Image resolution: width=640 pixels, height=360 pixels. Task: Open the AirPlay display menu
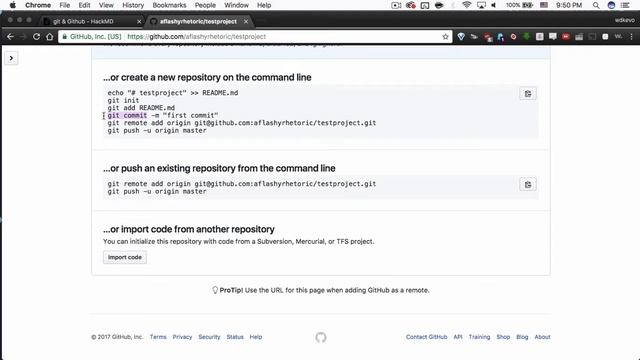click(x=481, y=5)
